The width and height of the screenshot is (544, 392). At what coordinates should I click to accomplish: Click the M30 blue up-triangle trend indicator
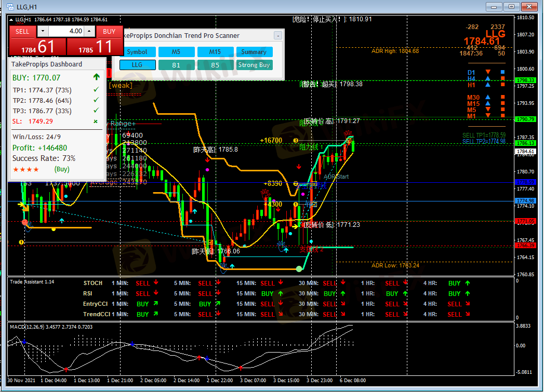(487, 97)
